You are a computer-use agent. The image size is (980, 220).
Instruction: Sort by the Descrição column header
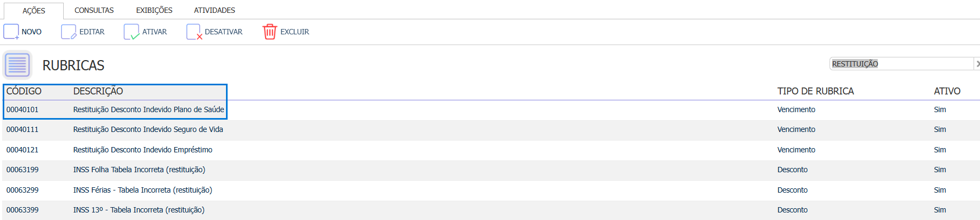(x=98, y=91)
